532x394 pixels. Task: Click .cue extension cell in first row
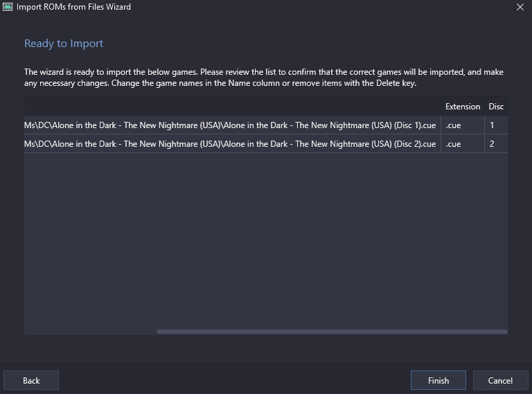point(463,125)
